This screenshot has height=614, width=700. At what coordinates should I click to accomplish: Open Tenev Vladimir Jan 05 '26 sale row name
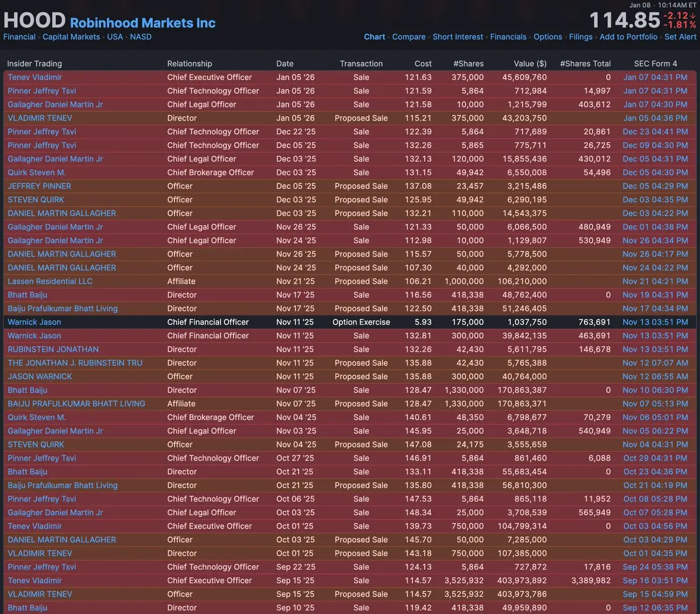coord(34,77)
